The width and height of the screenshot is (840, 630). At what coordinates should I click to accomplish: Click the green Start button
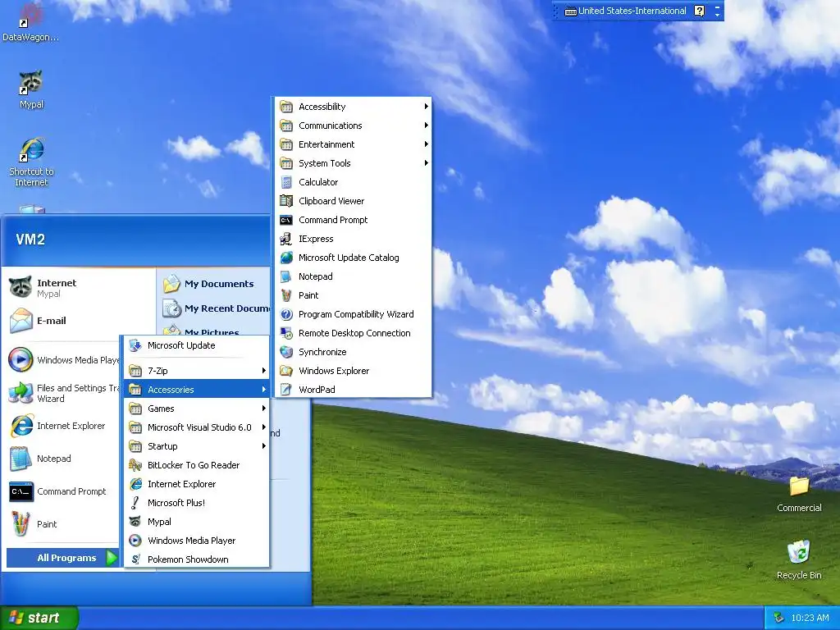[x=39, y=618]
